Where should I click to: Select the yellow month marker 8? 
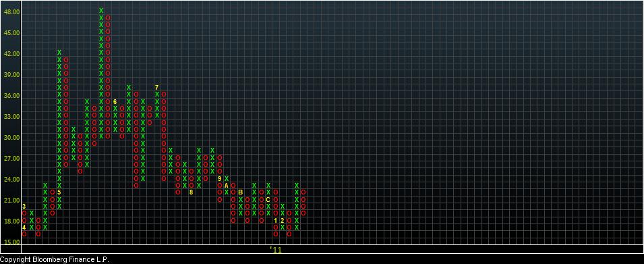[191, 192]
